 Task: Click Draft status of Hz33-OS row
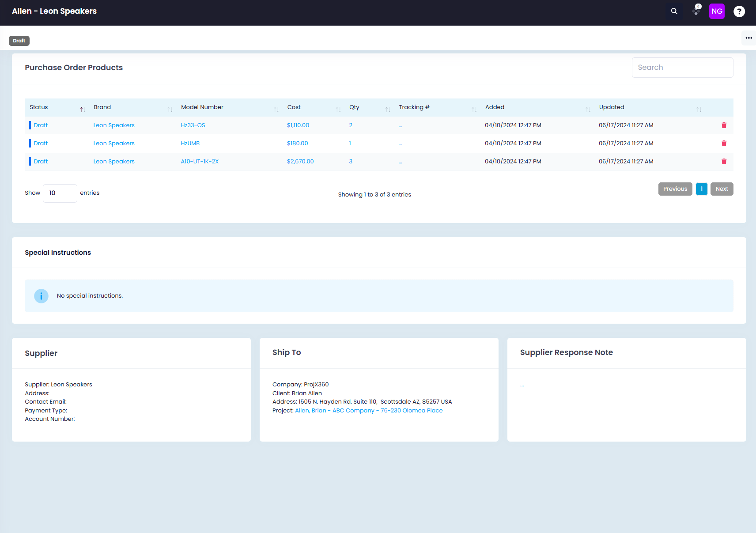coord(41,125)
